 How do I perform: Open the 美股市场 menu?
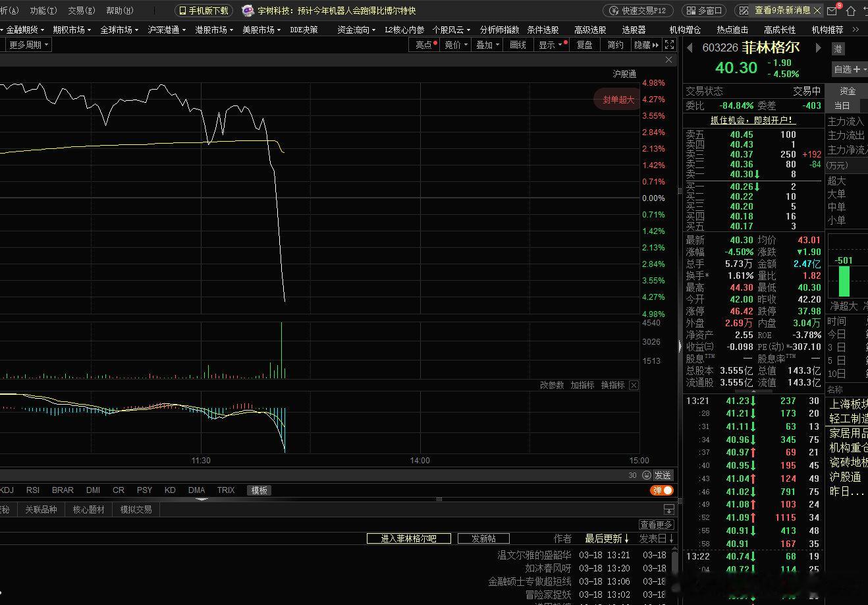pos(261,30)
